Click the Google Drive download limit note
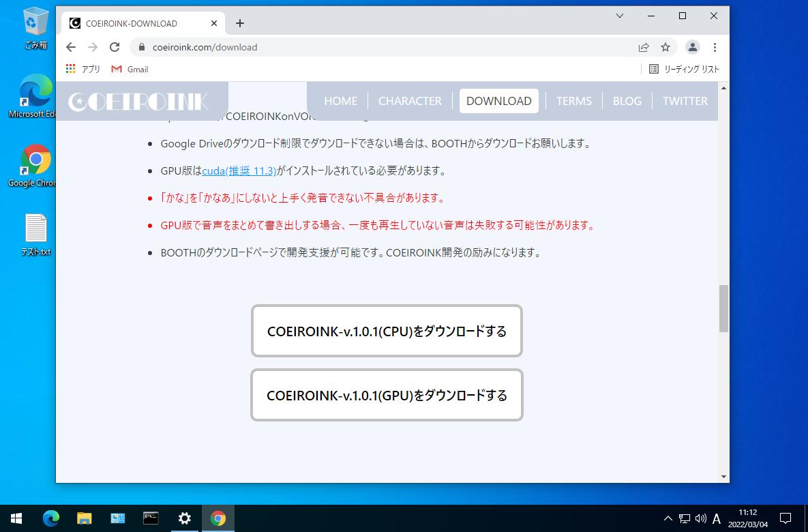This screenshot has height=532, width=808. [x=376, y=143]
